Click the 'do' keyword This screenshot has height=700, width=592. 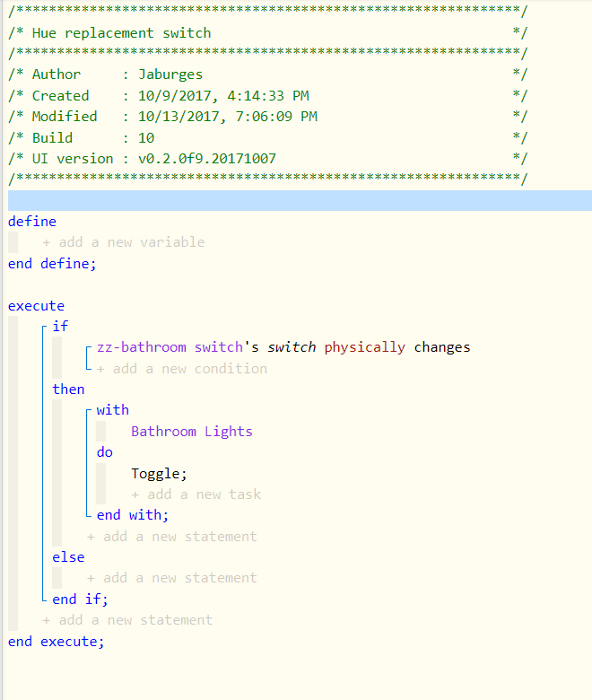click(105, 452)
